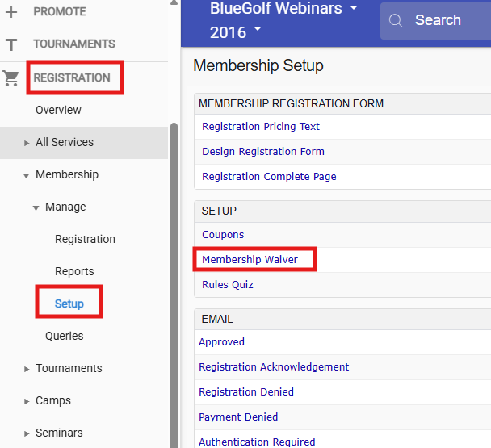Select Manage under Membership
The height and width of the screenshot is (448, 491).
pos(65,207)
